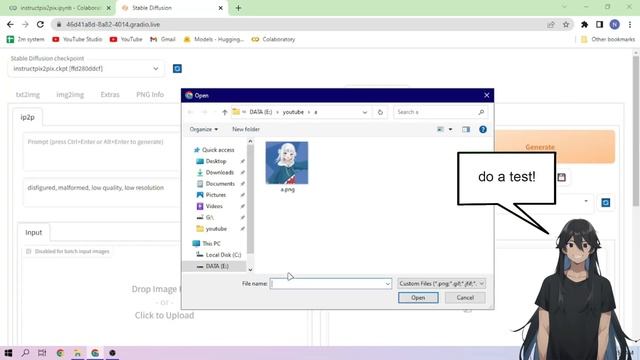The image size is (640, 360).
Task: Open a new browser tab
Action: pos(238,8)
